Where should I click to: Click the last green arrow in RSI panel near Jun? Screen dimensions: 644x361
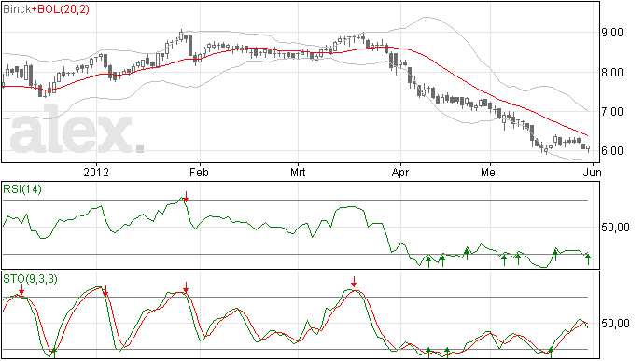tap(588, 259)
